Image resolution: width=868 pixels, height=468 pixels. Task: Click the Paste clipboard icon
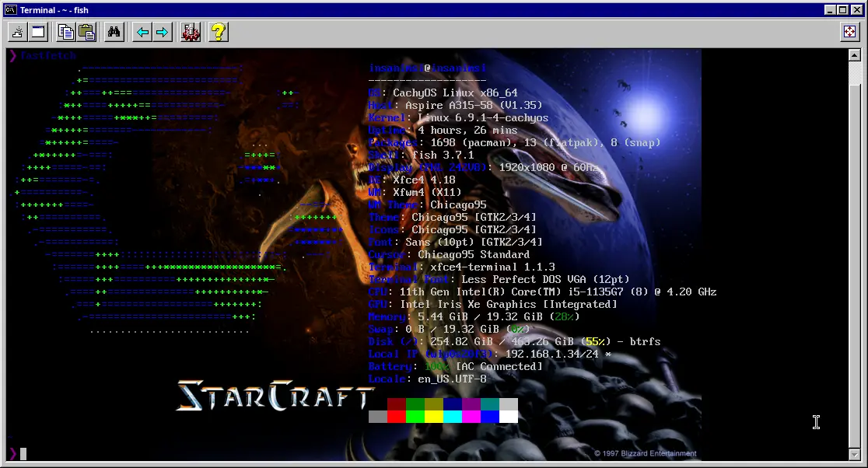point(86,32)
